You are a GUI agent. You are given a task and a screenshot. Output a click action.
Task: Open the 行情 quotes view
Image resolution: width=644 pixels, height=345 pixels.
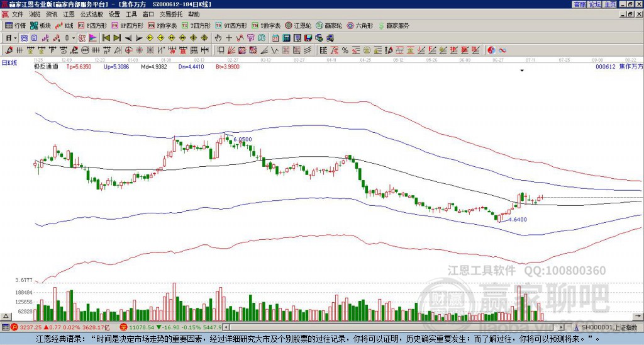pos(16,25)
